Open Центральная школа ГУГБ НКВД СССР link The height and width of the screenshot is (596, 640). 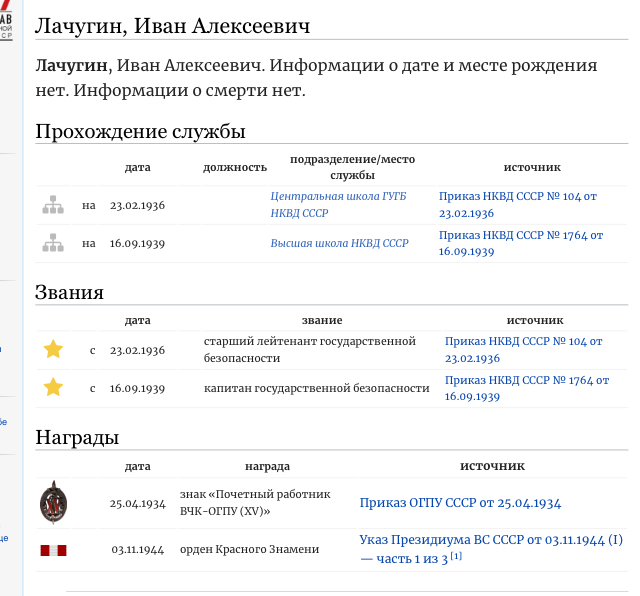click(x=338, y=205)
